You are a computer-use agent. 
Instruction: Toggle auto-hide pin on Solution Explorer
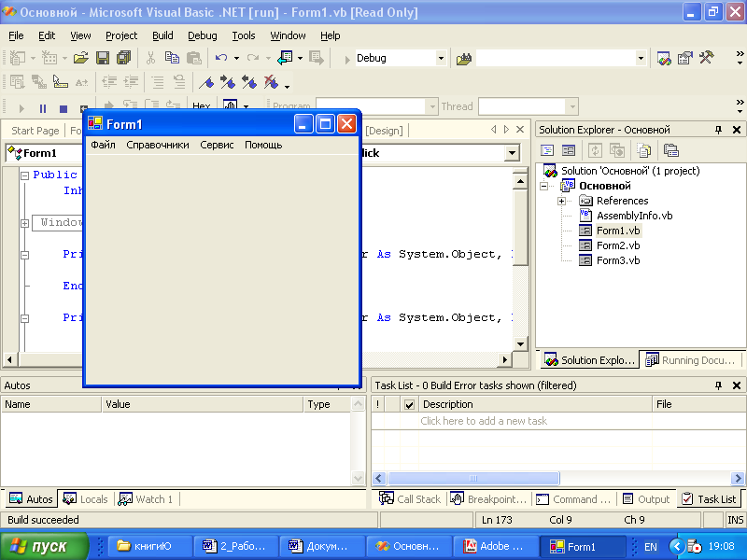(x=718, y=130)
